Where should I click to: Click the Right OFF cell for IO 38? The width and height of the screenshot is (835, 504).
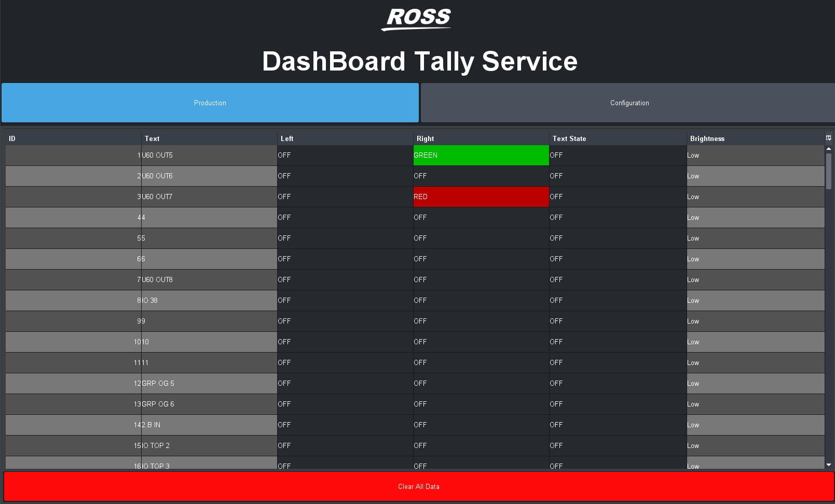(481, 301)
